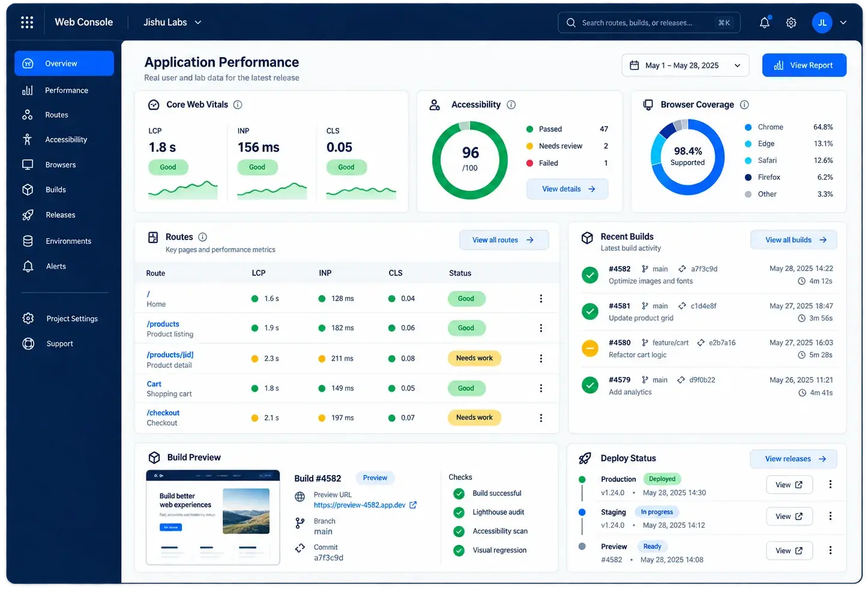The width and height of the screenshot is (868, 592).
Task: Open the three-dot menu for Product detail row
Action: 541,358
